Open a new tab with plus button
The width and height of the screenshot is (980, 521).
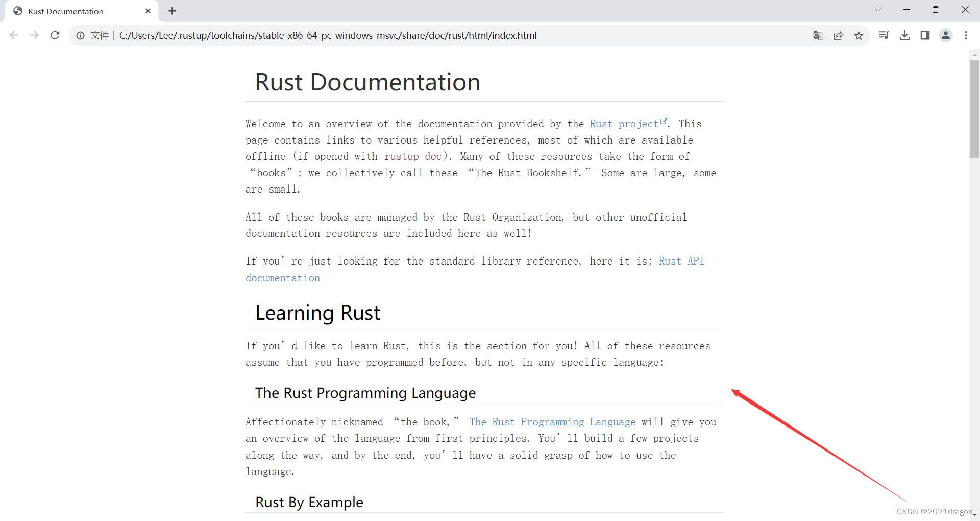173,11
